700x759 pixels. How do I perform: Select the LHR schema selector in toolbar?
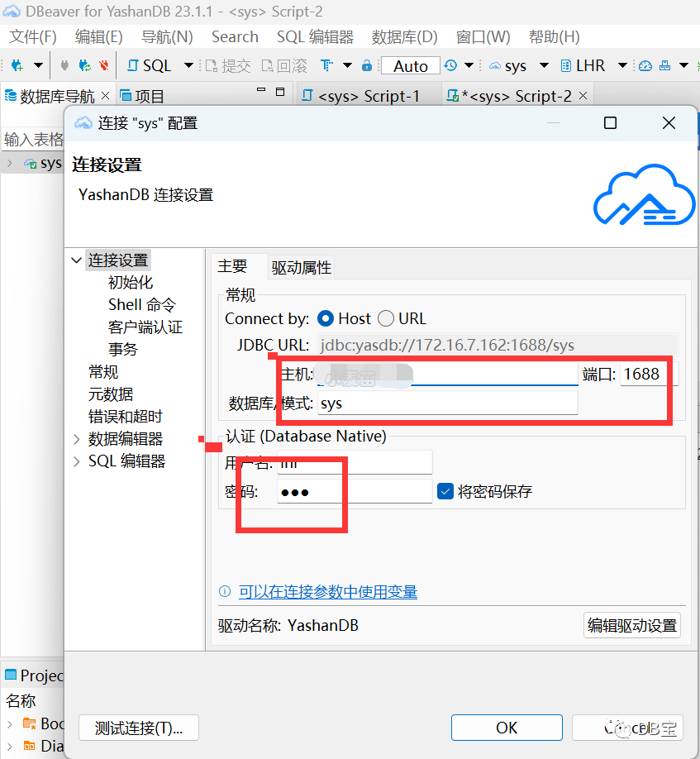[x=583, y=65]
